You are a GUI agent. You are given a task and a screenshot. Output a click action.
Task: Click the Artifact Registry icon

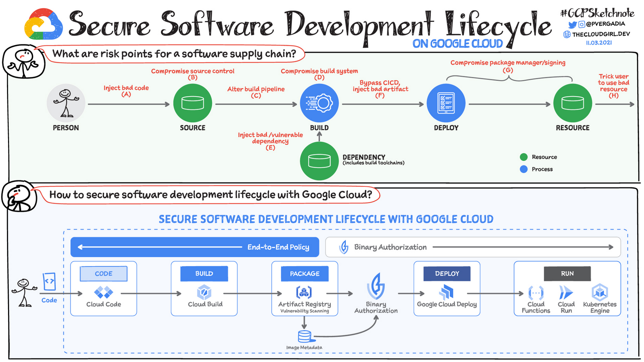[x=304, y=292]
